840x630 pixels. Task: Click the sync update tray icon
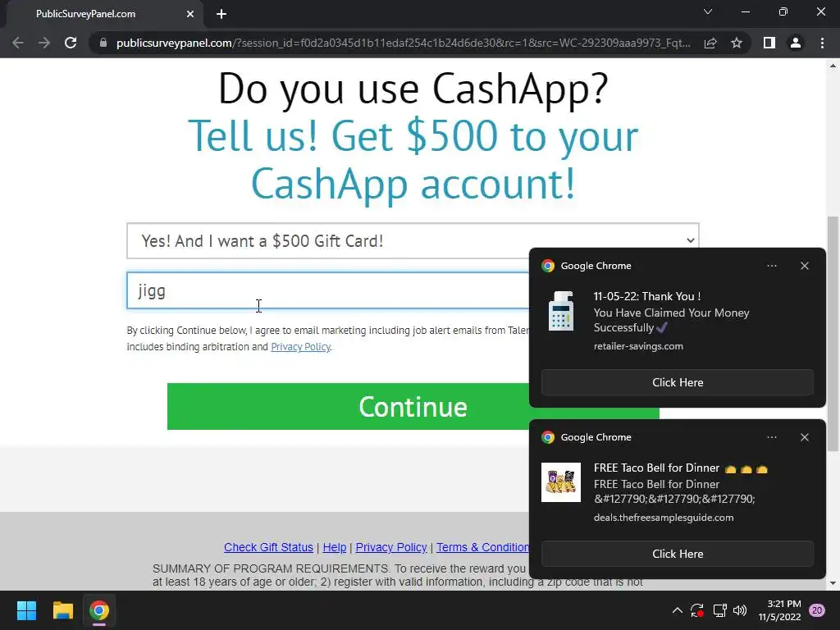tap(697, 610)
